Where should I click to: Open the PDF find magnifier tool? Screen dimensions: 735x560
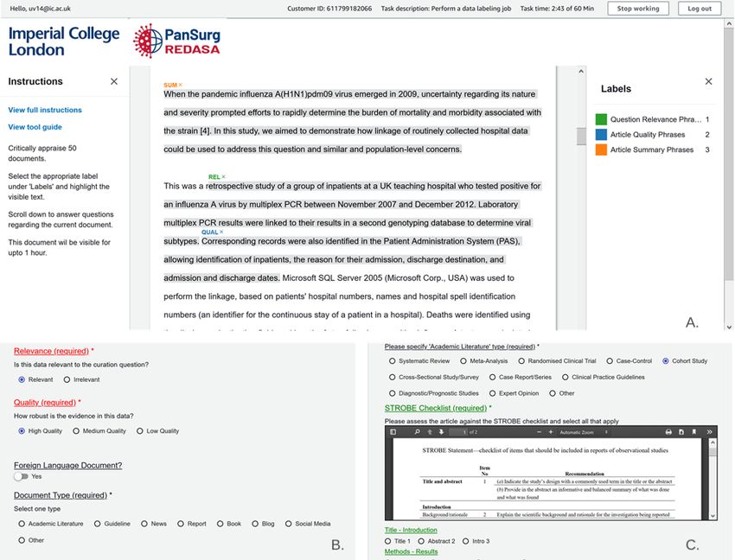pyautogui.click(x=417, y=432)
